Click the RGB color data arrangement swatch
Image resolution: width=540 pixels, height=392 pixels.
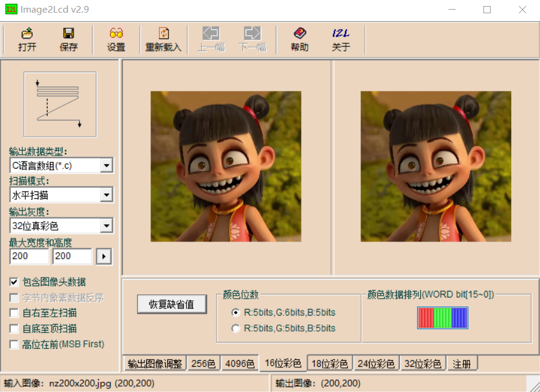pos(442,317)
